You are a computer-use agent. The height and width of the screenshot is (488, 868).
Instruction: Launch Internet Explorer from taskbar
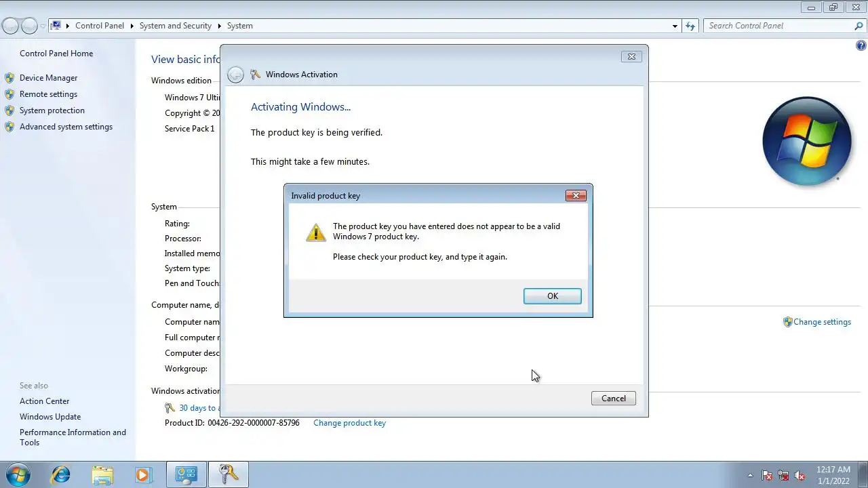pos(61,474)
